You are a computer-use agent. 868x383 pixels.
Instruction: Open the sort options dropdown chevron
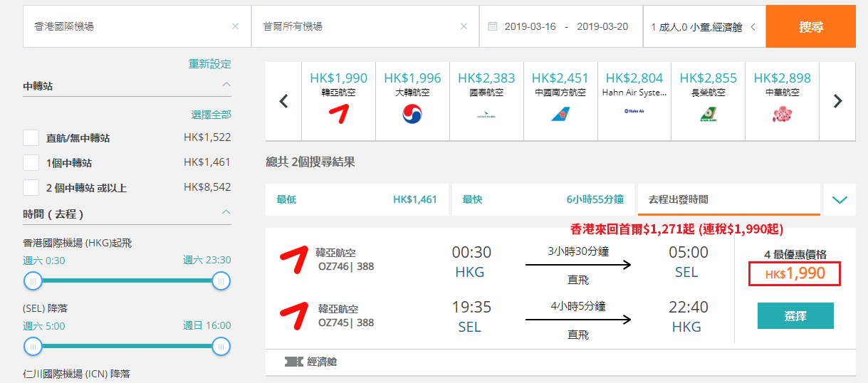coord(840,200)
